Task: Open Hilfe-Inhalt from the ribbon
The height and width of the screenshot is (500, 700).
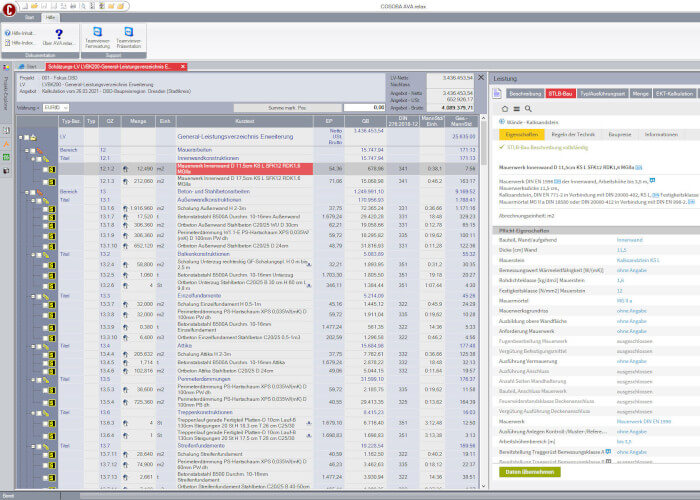Action: [20, 33]
